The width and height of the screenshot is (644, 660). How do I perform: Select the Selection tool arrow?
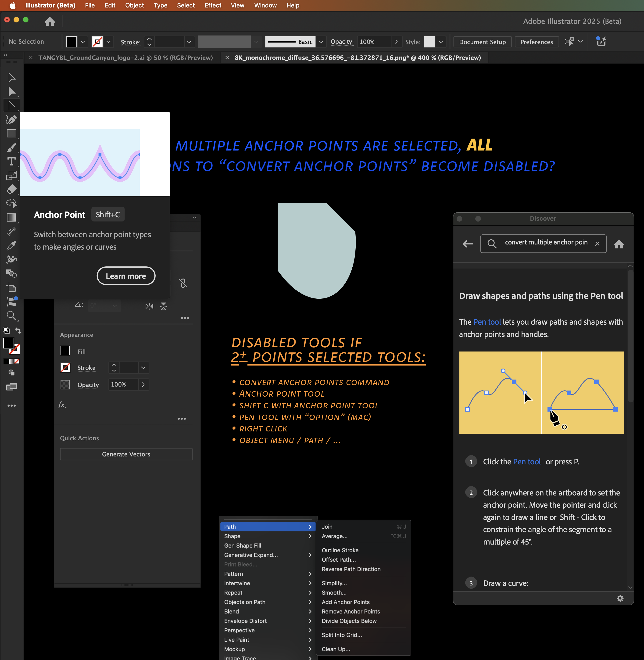11,78
